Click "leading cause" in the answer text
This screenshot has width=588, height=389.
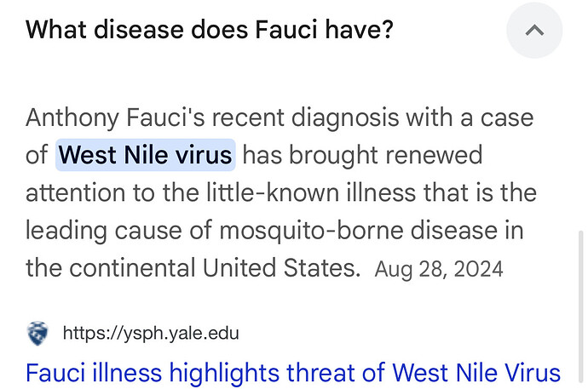(x=104, y=231)
